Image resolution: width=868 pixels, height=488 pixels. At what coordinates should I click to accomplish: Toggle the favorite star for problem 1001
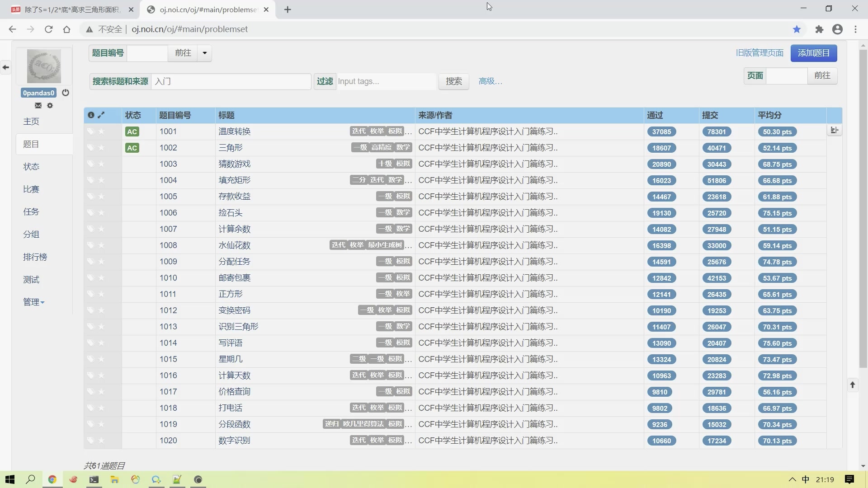point(101,131)
